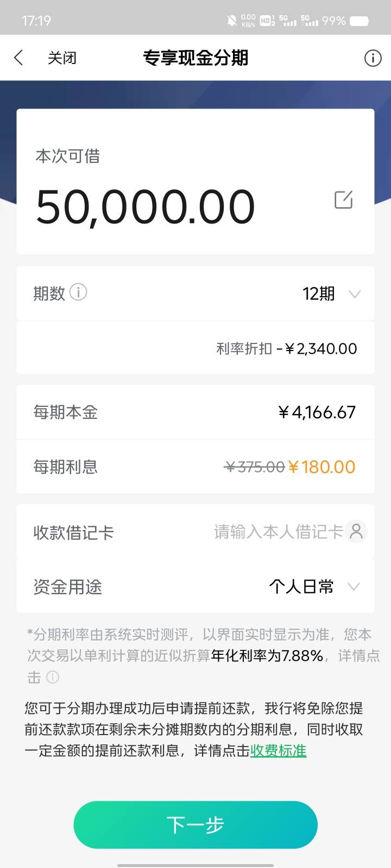Viewport: 391px width, 868px height.
Task: Open the info icon in header
Action: tap(373, 58)
